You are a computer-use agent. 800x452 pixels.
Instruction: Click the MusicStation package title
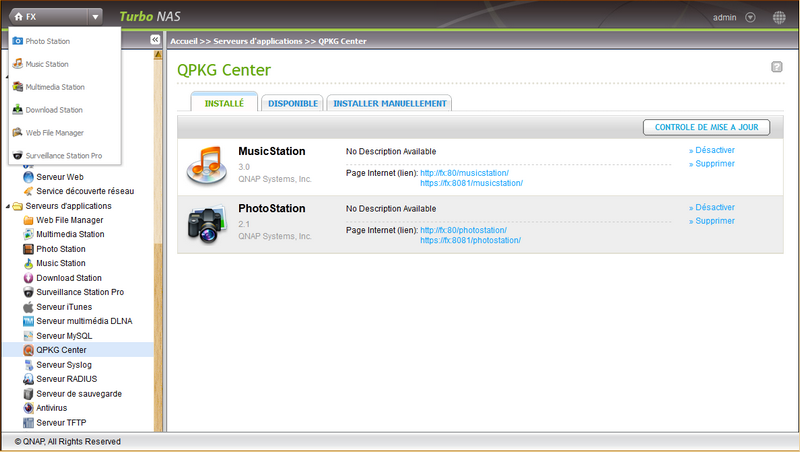[271, 151]
